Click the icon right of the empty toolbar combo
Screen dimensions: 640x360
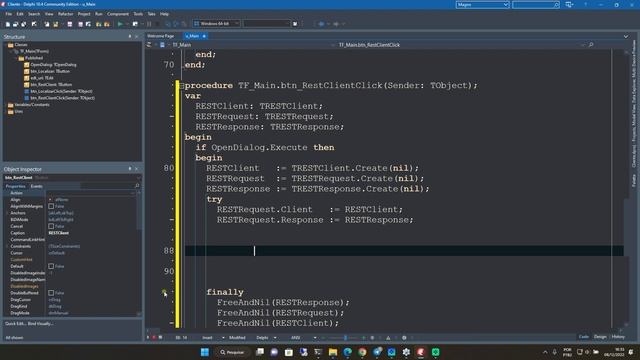pyautogui.click(x=295, y=24)
